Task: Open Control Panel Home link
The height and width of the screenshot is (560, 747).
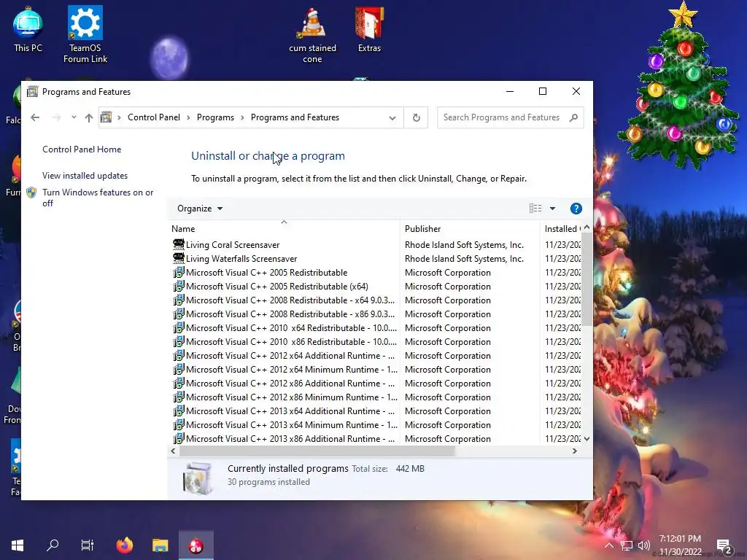Action: [82, 149]
